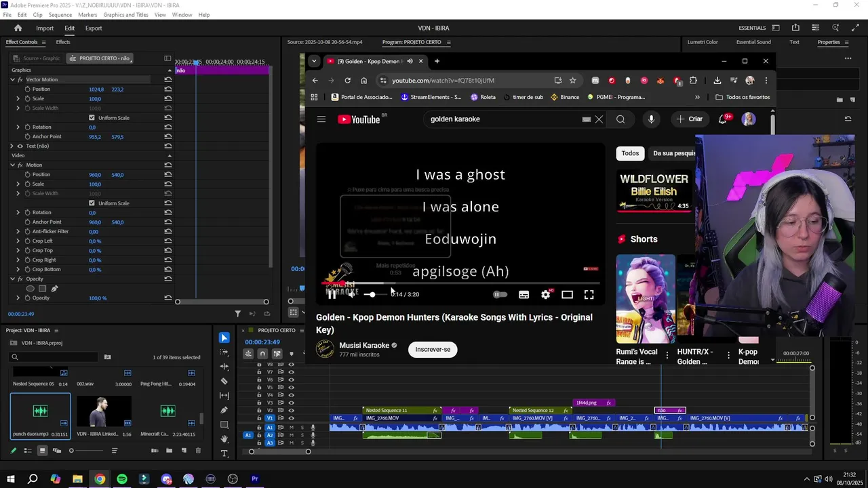
Task: Select the Rectangle tool
Action: (x=224, y=424)
